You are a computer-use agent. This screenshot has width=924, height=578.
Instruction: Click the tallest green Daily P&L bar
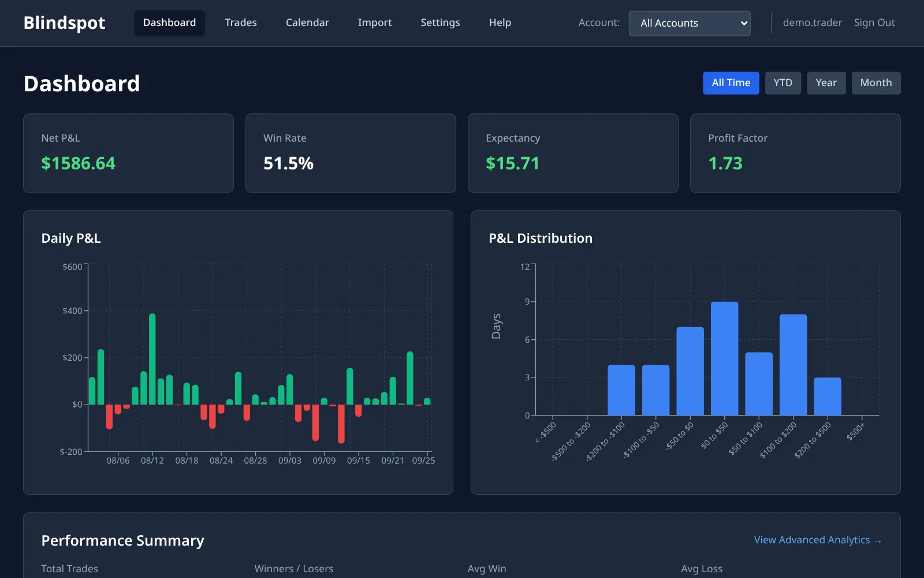click(152, 359)
